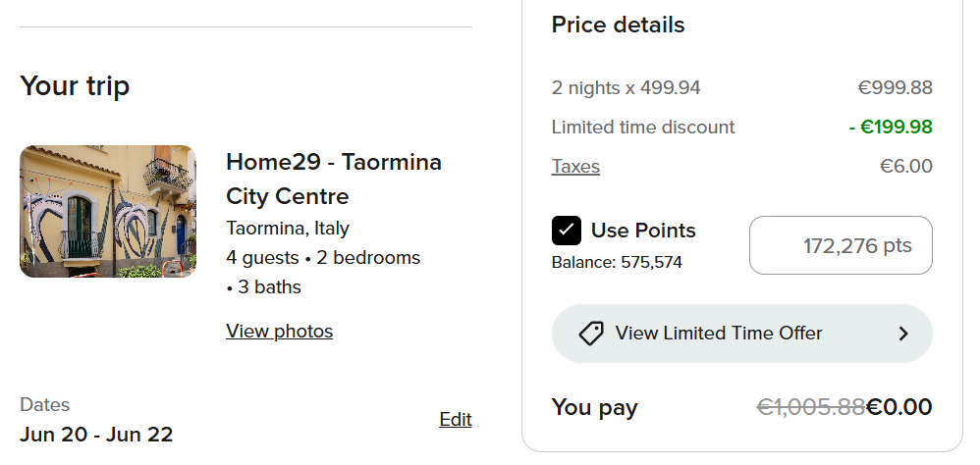
Task: Click the green discount amount -€199.98
Action: click(891, 128)
